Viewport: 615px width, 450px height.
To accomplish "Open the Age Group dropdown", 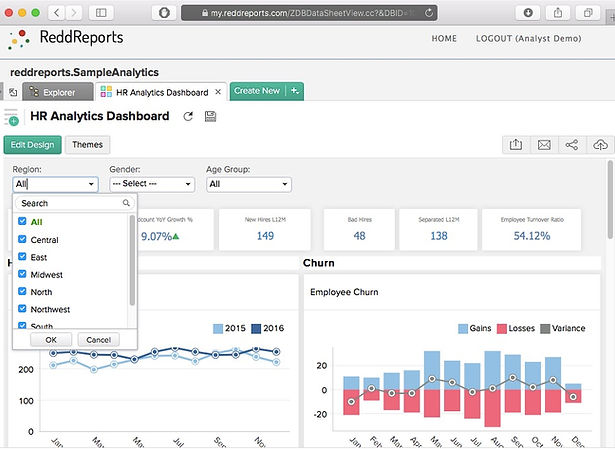I will (249, 184).
